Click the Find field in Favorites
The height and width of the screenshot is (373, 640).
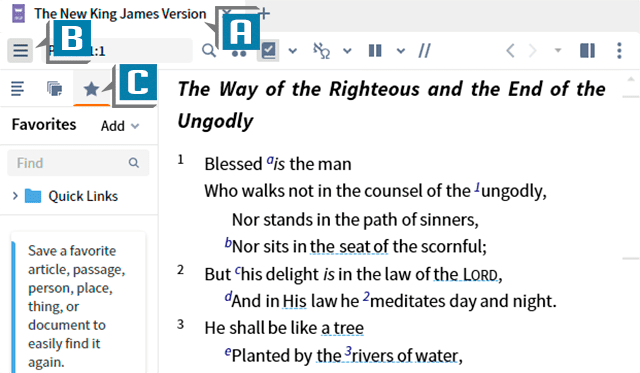pyautogui.click(x=78, y=163)
